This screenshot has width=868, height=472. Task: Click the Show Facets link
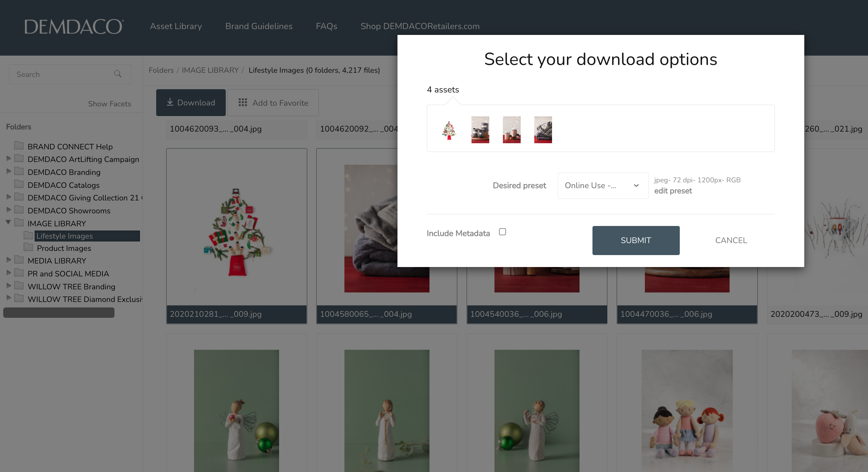(110, 104)
